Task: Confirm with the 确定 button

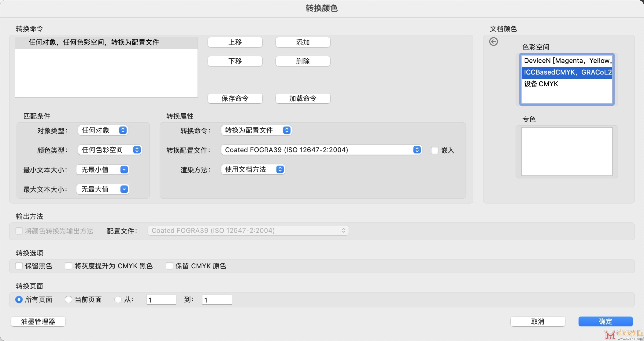Action: (605, 321)
